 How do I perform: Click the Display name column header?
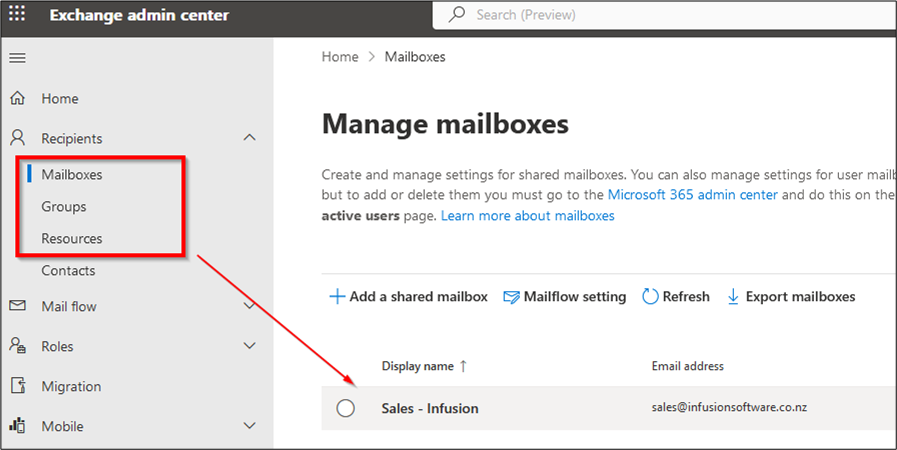coord(418,366)
